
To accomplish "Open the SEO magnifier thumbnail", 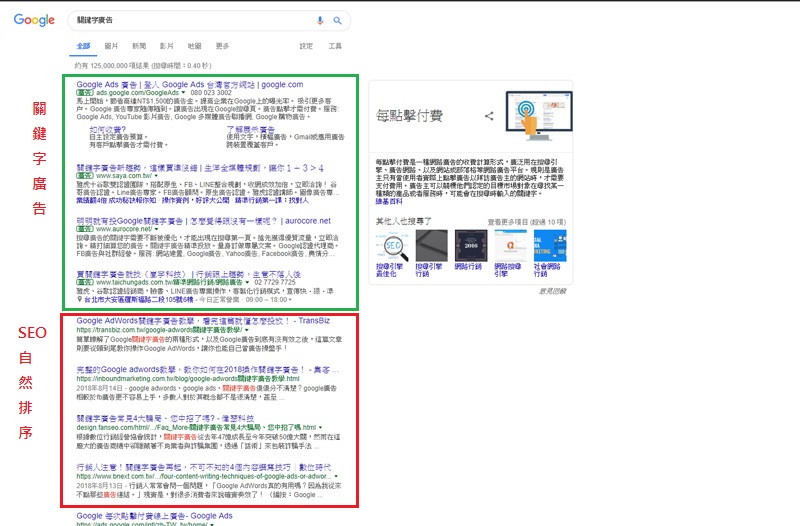I will (392, 245).
